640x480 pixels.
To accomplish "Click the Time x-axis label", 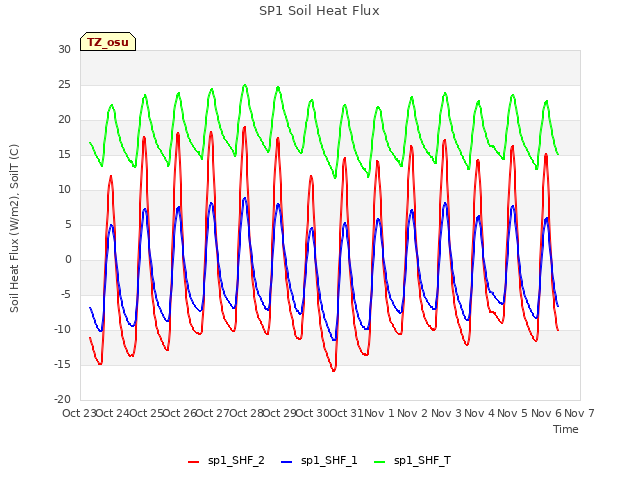I will [x=566, y=429].
